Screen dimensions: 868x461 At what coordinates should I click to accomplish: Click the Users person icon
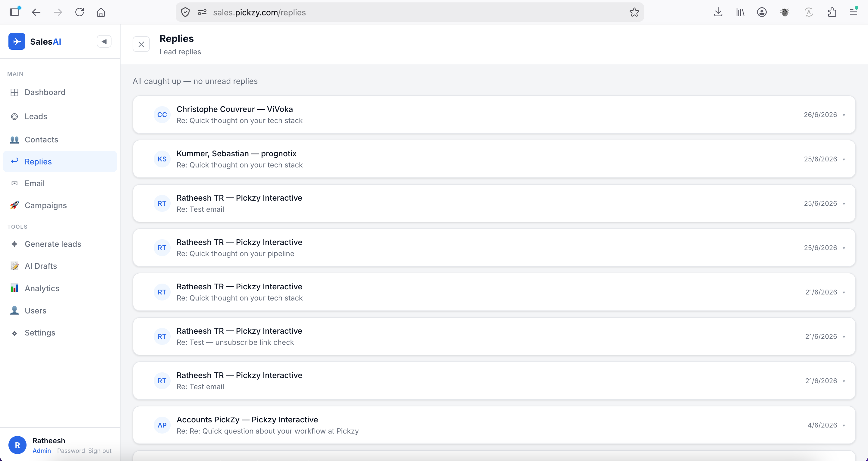pyautogui.click(x=14, y=310)
